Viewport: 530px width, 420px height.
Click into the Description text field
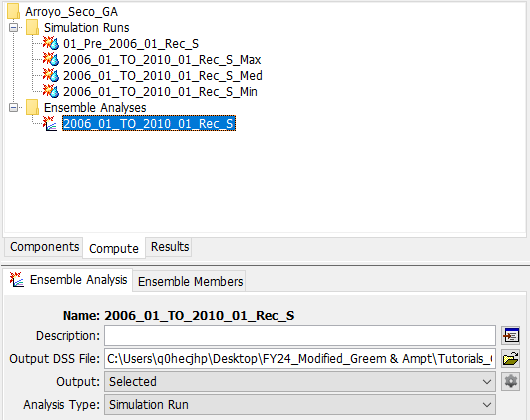[x=300, y=336]
